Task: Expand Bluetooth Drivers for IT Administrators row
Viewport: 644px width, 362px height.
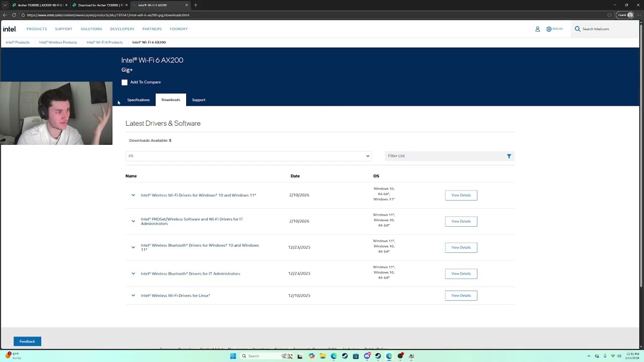Action: point(133,274)
